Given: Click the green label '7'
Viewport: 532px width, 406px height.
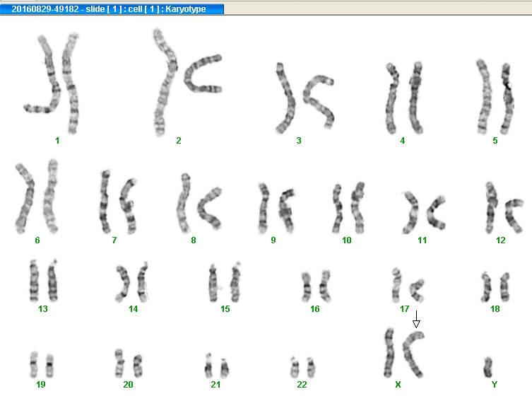Looking at the screenshot, I should [x=114, y=240].
